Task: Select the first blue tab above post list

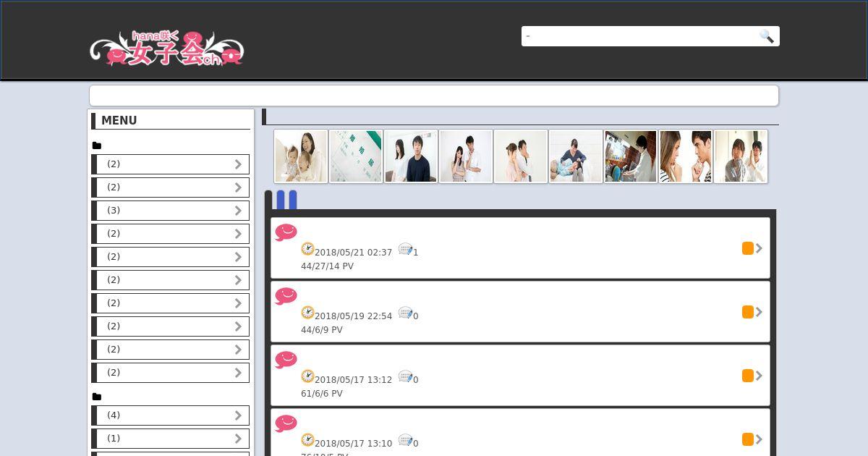Action: tap(281, 200)
